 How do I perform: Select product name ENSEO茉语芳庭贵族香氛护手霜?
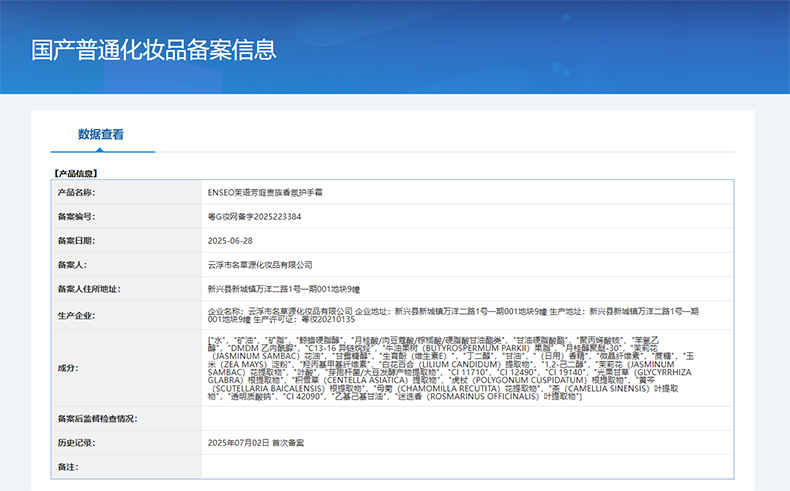click(x=265, y=192)
